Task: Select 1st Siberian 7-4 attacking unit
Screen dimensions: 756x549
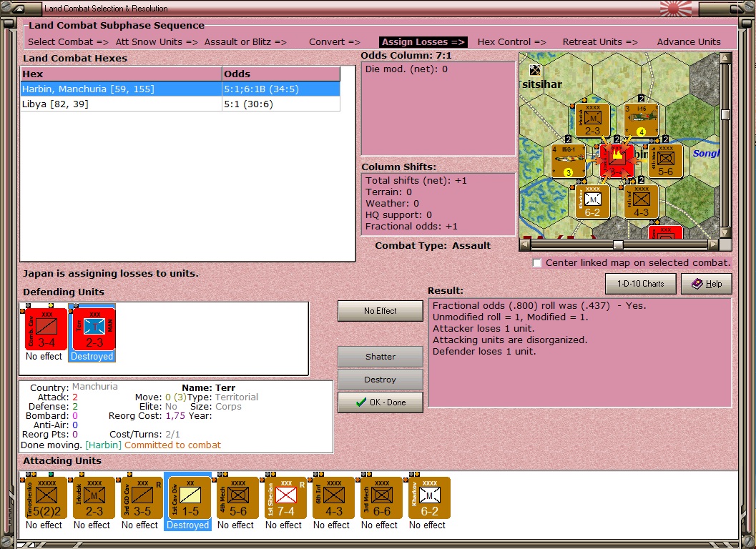Action: click(285, 498)
